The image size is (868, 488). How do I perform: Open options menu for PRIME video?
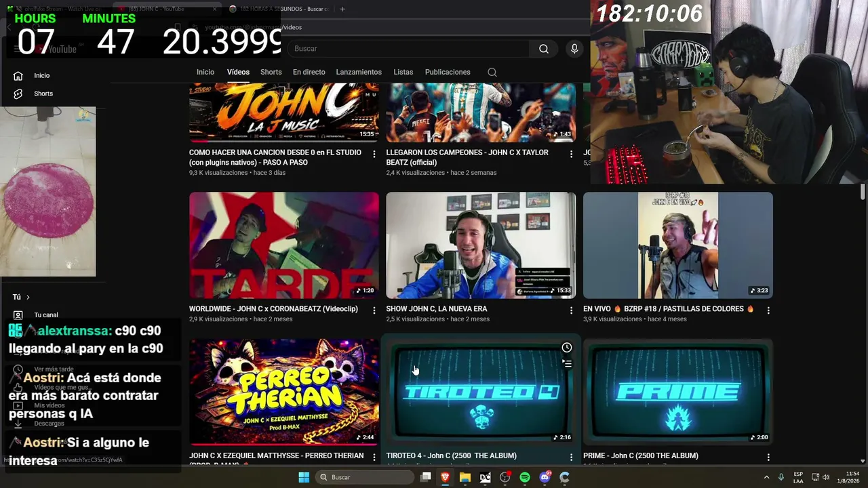click(768, 457)
